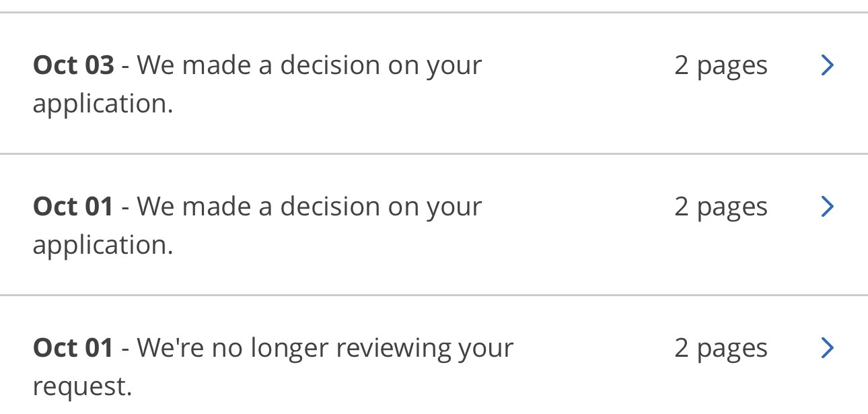Click the chevron for the Oct 01 decision notice

[828, 207]
